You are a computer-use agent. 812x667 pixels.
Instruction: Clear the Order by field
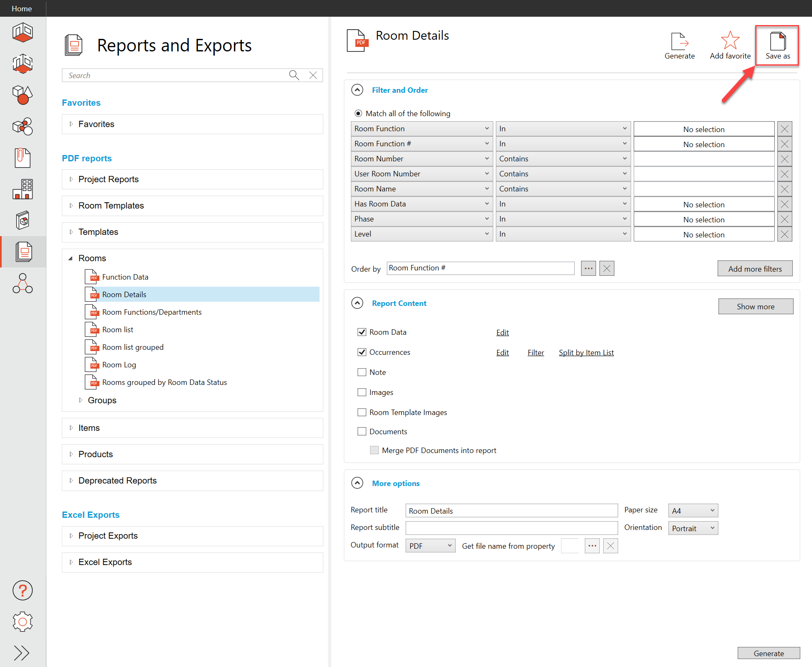(x=606, y=268)
